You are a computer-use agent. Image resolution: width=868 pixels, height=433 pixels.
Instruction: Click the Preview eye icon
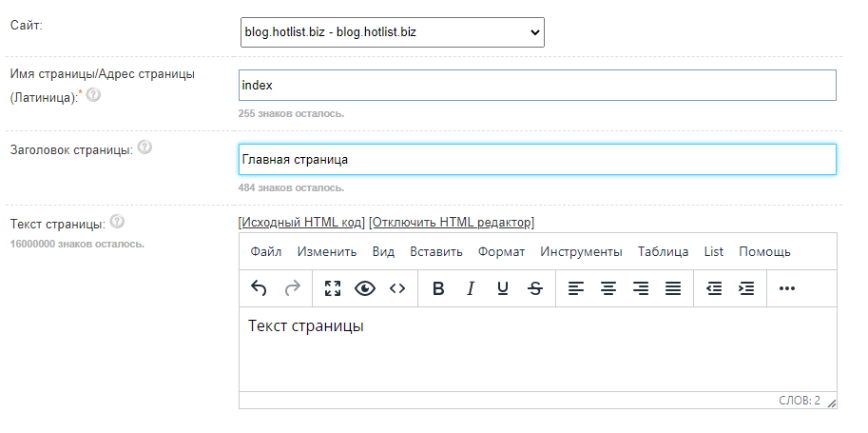point(365,288)
